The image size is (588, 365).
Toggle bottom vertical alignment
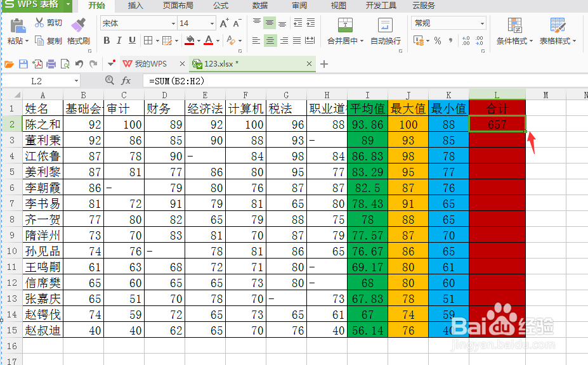283,23
